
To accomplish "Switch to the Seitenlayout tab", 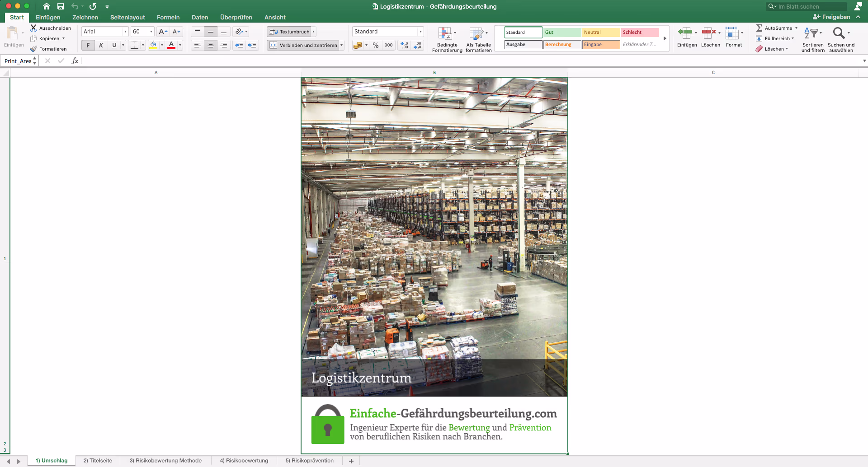I will (127, 17).
